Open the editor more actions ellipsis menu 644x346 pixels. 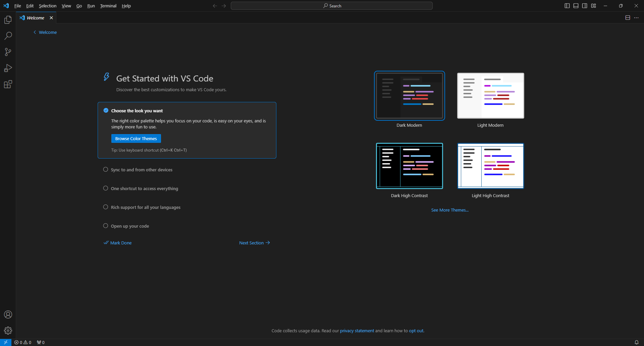click(x=636, y=17)
